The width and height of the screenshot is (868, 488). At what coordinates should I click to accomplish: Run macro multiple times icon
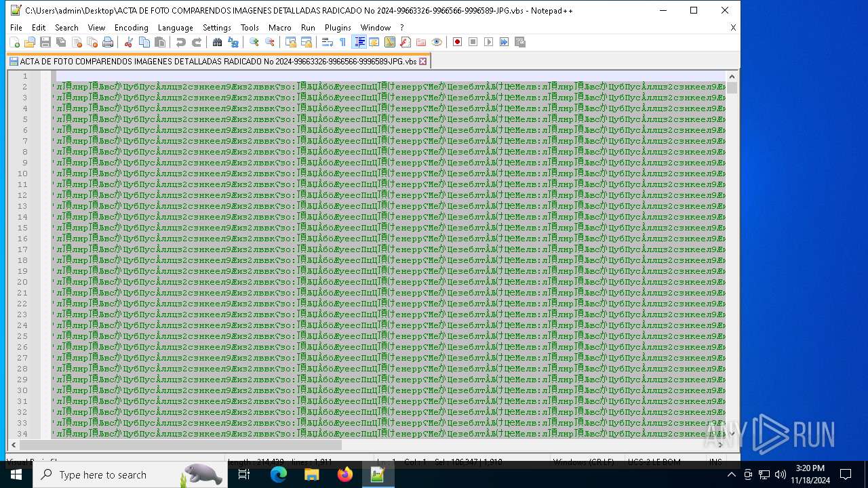[505, 42]
